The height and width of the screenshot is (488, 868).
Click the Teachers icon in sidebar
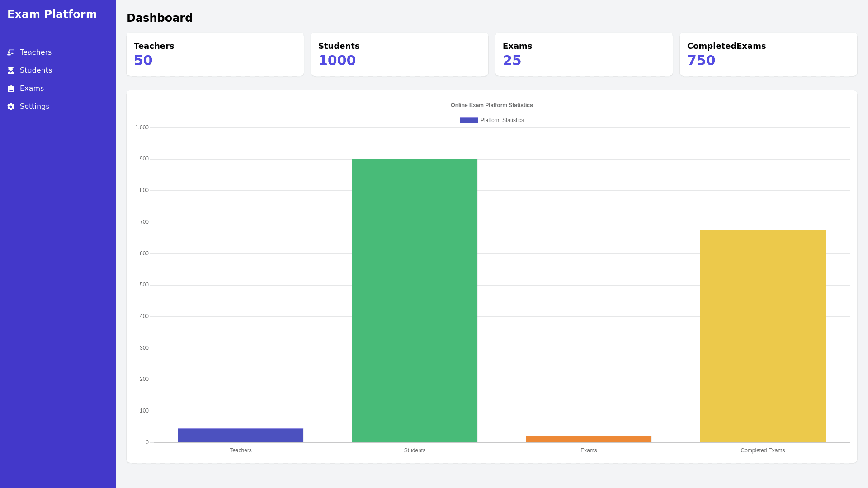coord(11,52)
